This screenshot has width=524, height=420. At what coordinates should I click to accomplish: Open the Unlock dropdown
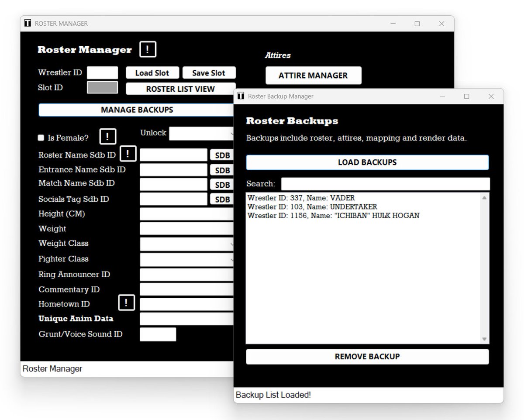point(201,134)
